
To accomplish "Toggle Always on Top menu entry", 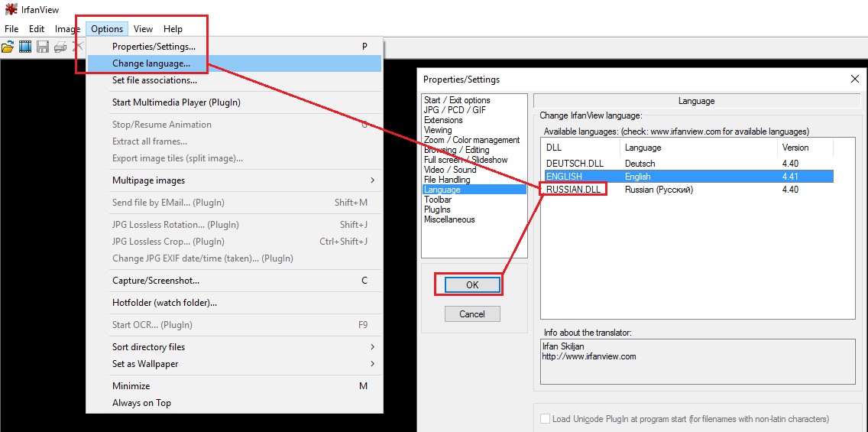I will (x=234, y=403).
